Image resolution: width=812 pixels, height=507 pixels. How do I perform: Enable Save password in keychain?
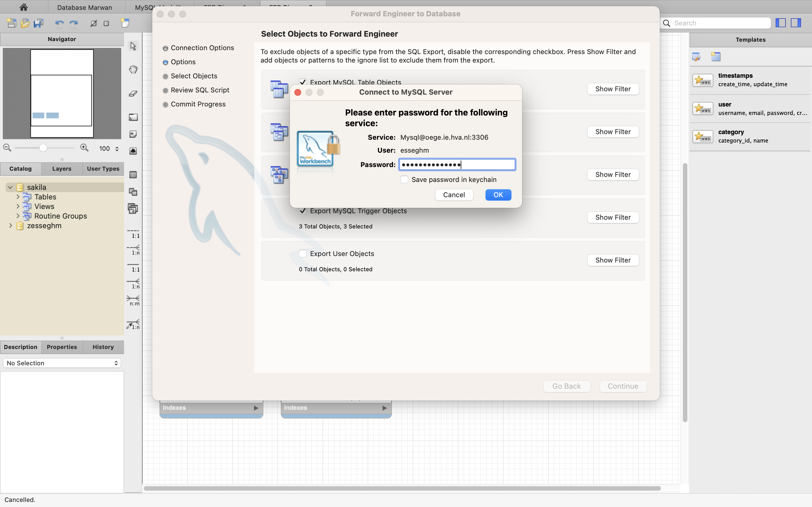pos(404,180)
